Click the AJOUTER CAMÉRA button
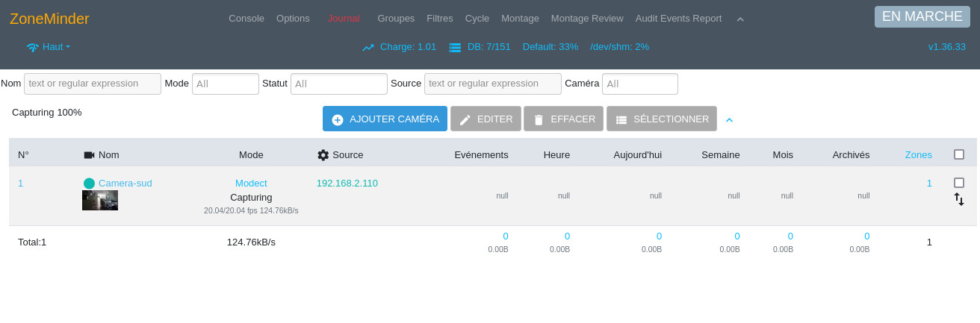The image size is (980, 323). coord(385,119)
